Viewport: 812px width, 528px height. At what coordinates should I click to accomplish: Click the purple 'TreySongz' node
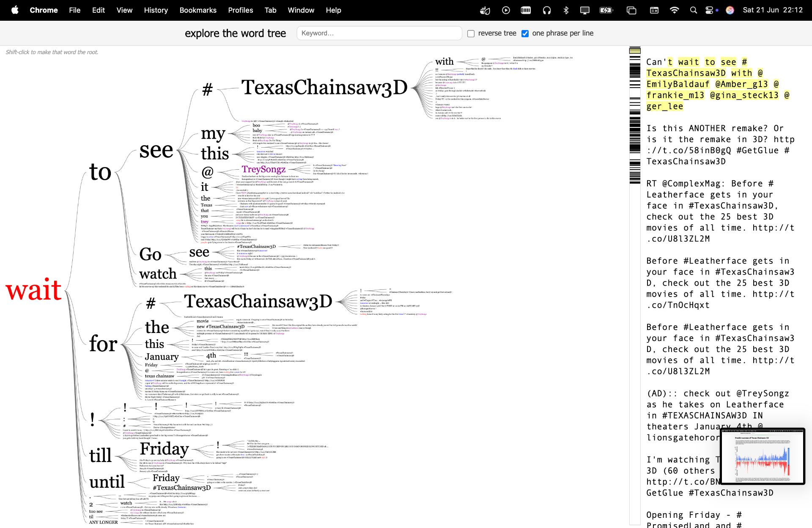coord(263,169)
